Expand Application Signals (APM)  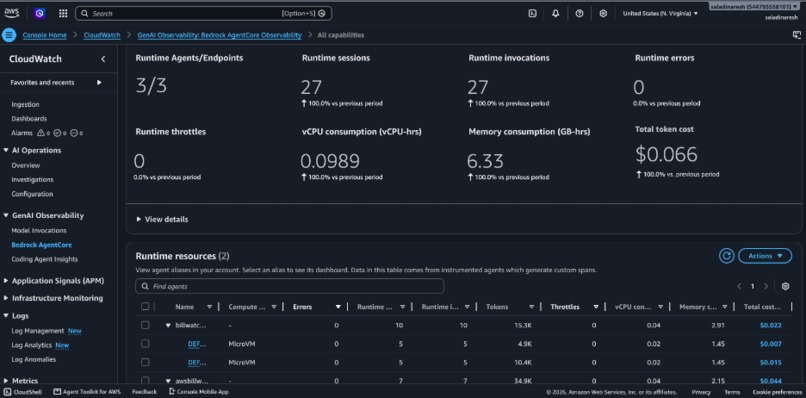click(6, 281)
